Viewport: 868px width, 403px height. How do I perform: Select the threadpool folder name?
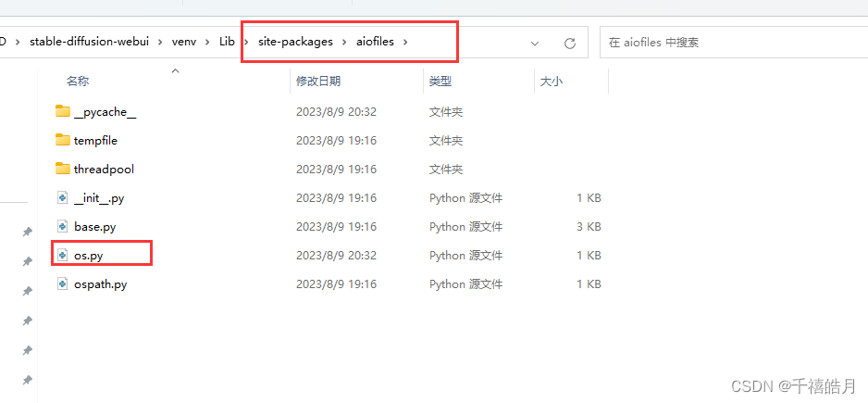pyautogui.click(x=104, y=169)
